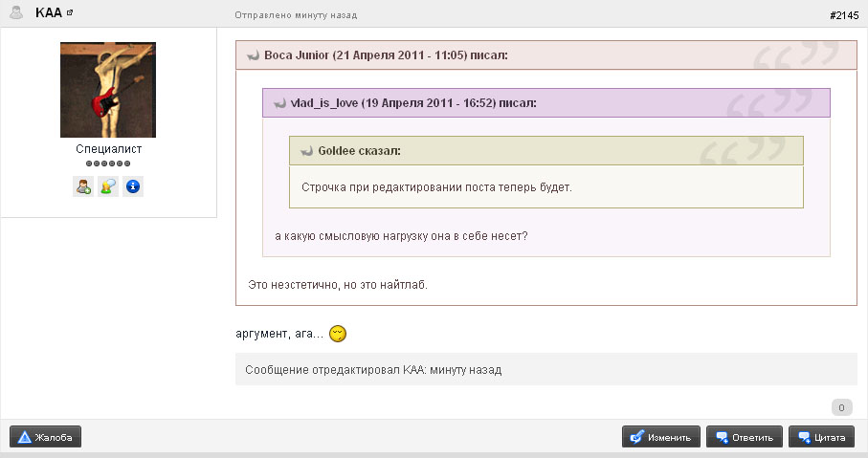Viewport: 868px width, 458px height.
Task: Click the text 'Строчка при редактировании поста теперь будет.'
Action: tap(436, 187)
